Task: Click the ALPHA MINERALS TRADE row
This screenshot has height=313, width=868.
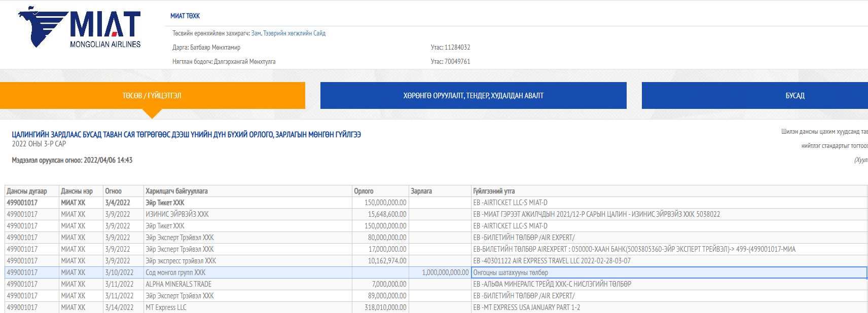Action: (178, 284)
